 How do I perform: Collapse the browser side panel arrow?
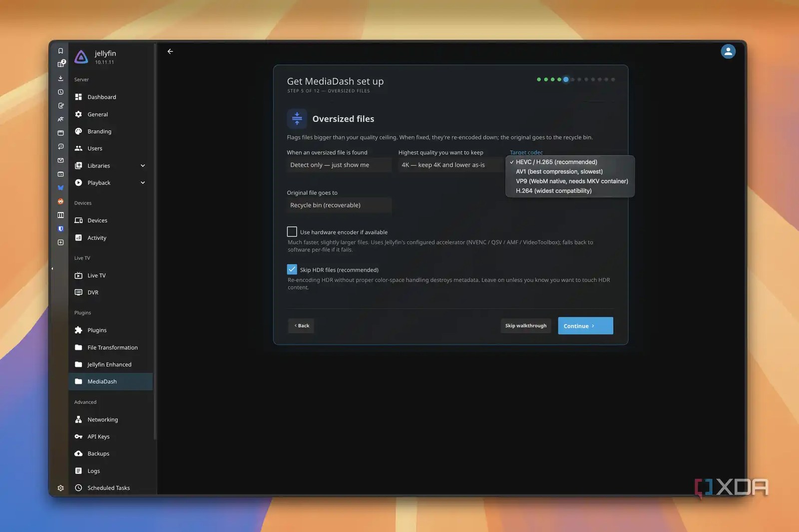point(52,268)
